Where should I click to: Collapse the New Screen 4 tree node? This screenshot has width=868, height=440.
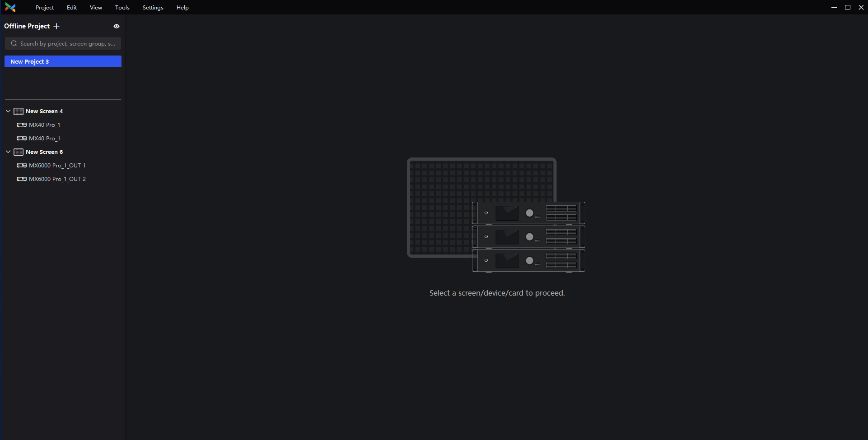tap(8, 111)
